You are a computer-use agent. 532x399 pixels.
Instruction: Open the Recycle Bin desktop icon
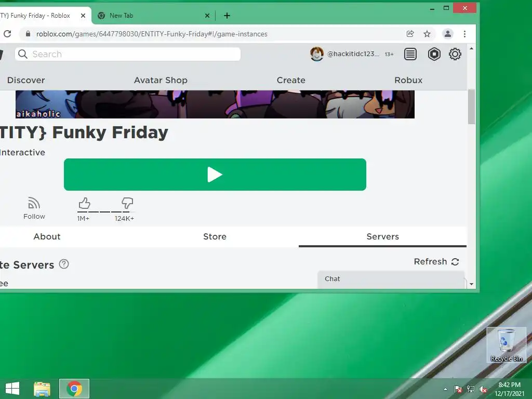(506, 345)
